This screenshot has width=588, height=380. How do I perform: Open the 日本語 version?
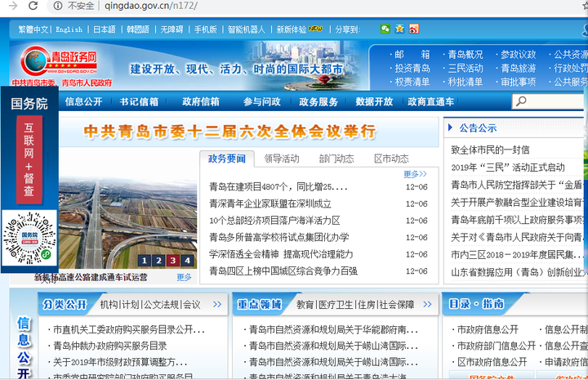coord(105,29)
